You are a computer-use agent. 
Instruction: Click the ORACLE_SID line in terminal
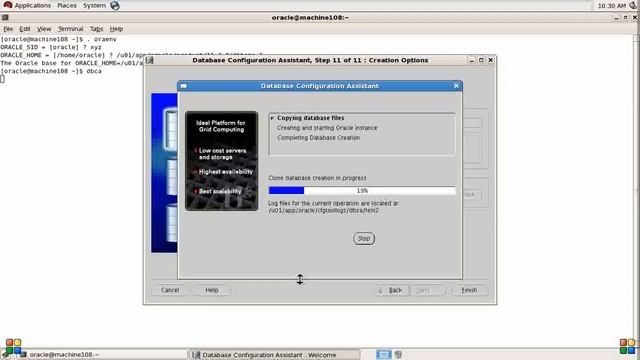pos(51,47)
